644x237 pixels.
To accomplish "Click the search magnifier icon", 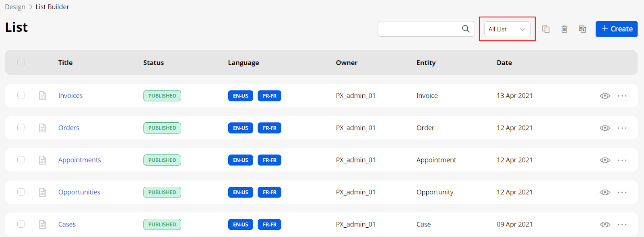I will coord(466,29).
